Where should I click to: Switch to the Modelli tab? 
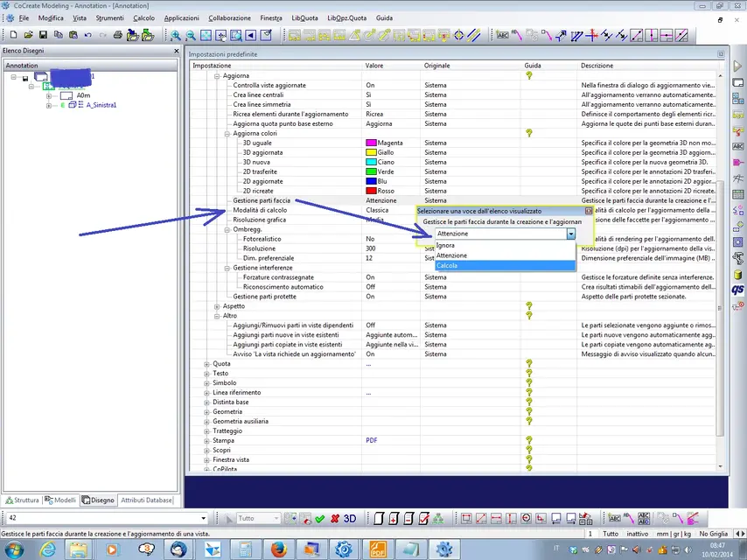[60, 500]
